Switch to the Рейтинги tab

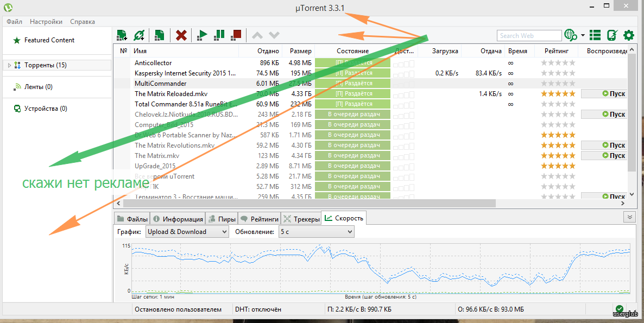[260, 219]
